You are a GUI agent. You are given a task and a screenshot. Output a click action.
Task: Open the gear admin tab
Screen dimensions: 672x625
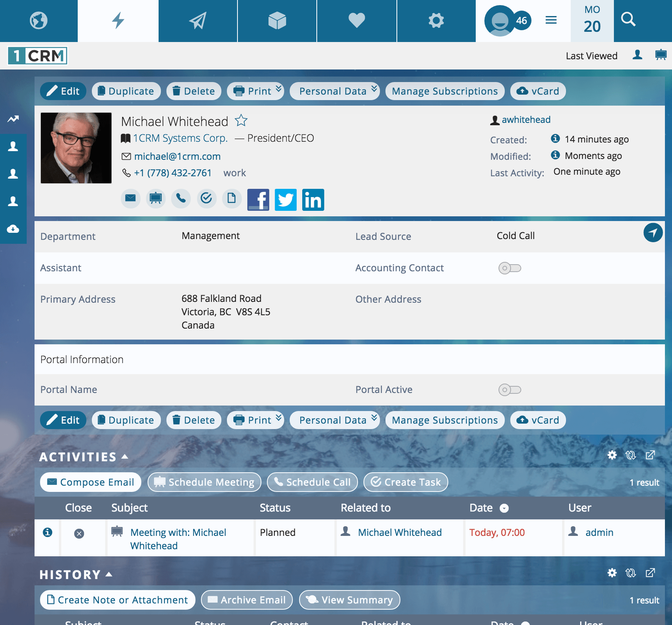pyautogui.click(x=436, y=21)
